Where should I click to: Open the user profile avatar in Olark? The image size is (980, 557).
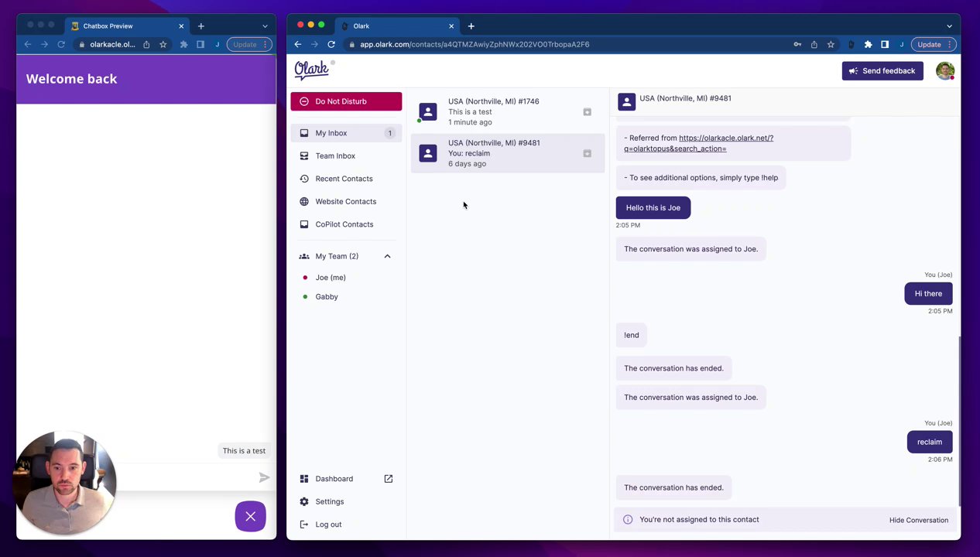(x=944, y=71)
